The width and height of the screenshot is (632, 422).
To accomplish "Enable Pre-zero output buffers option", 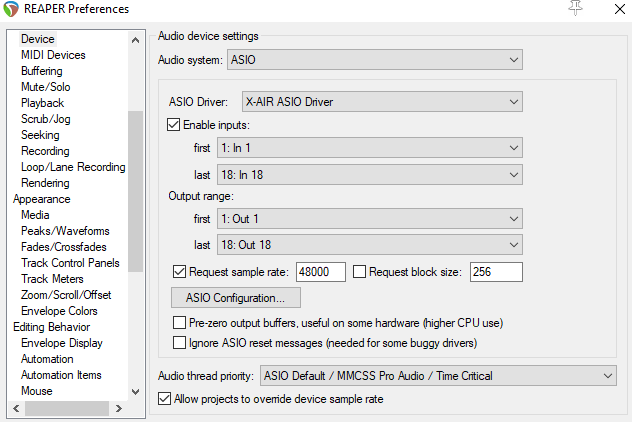I will pos(179,323).
